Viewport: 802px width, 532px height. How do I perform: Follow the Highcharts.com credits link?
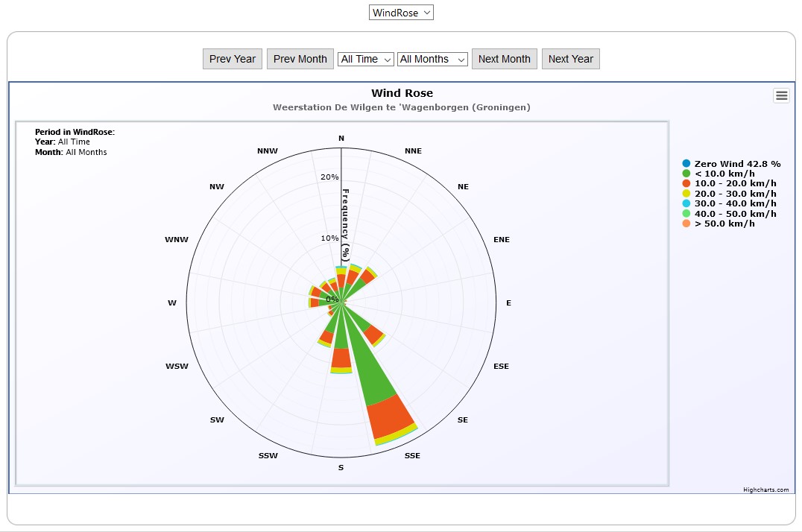point(765,490)
